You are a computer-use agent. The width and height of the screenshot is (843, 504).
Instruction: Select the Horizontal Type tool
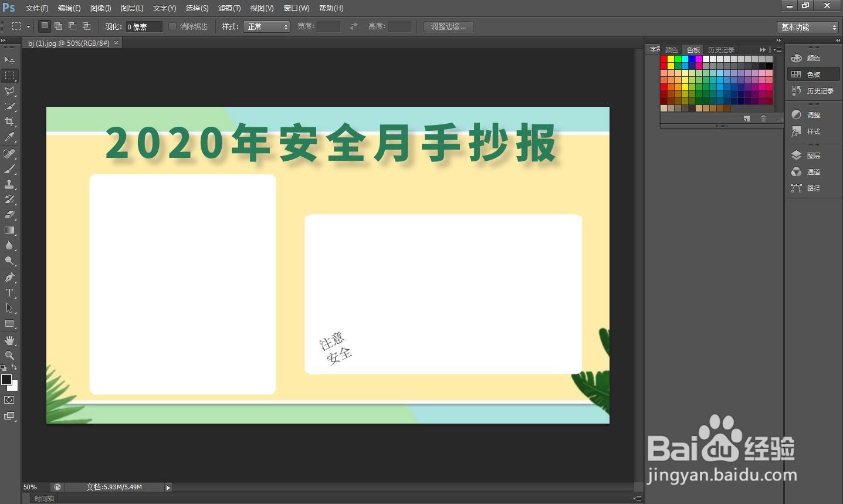point(9,293)
